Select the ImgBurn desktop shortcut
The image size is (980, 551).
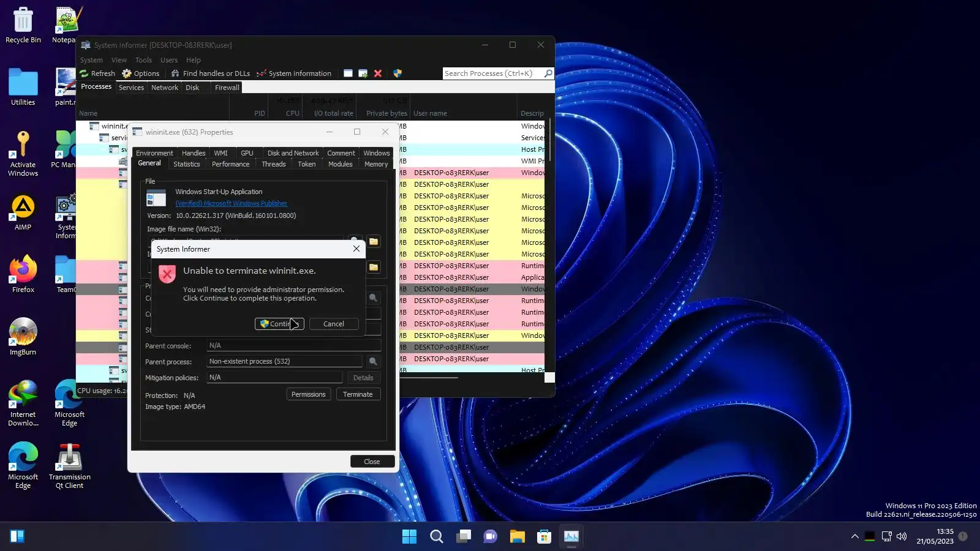(x=23, y=337)
